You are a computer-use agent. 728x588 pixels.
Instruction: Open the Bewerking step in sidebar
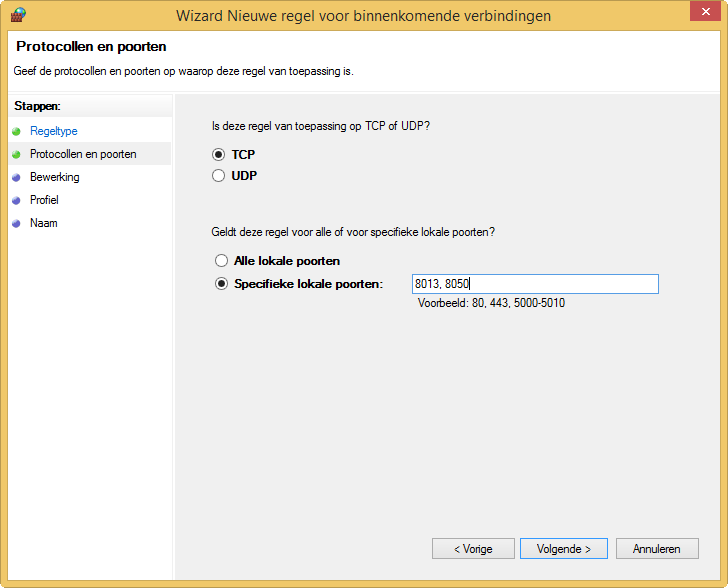[54, 177]
